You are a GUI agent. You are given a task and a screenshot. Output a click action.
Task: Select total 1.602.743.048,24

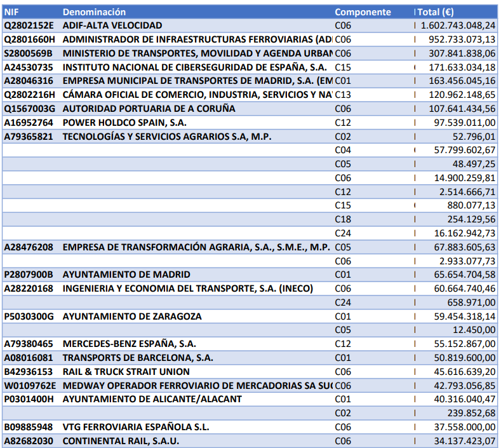[x=458, y=25]
